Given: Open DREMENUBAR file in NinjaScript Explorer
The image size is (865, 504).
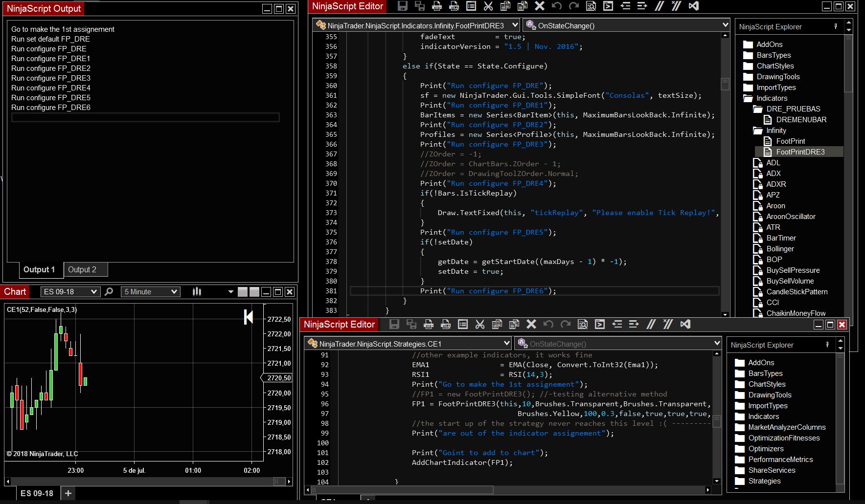Looking at the screenshot, I should [801, 120].
